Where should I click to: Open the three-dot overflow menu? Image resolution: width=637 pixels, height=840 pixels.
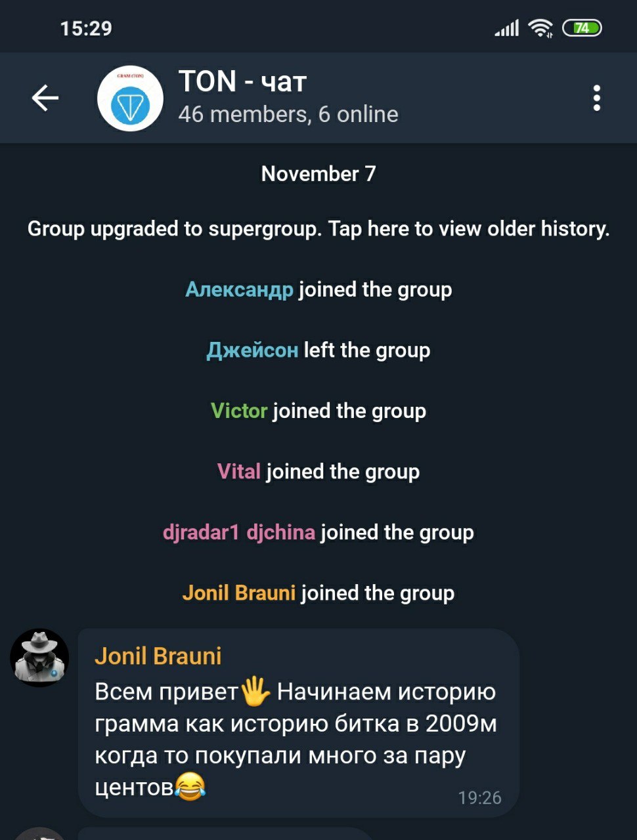click(x=596, y=98)
